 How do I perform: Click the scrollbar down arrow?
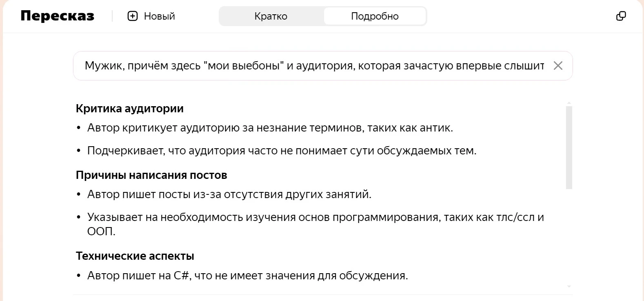[569, 286]
